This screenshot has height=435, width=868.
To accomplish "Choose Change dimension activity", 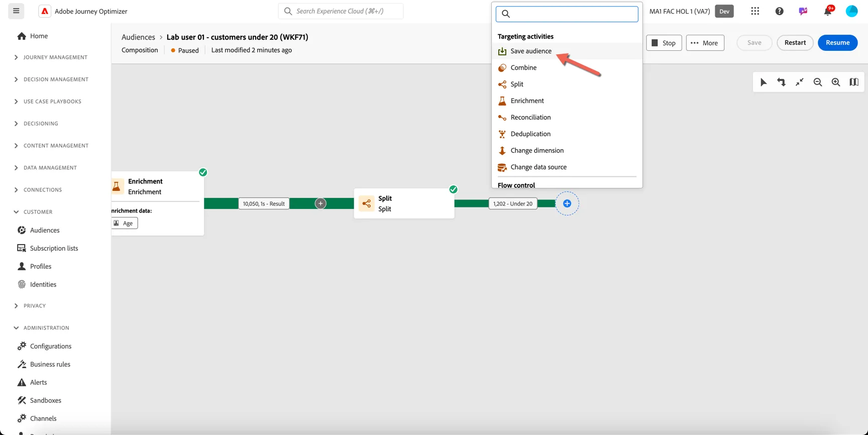I will (x=567, y=151).
